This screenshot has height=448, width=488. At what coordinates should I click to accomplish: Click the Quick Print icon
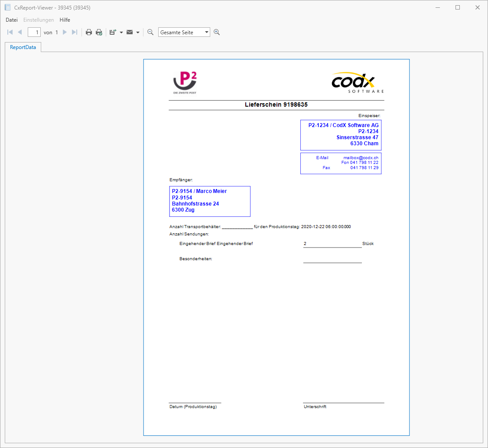(99, 32)
